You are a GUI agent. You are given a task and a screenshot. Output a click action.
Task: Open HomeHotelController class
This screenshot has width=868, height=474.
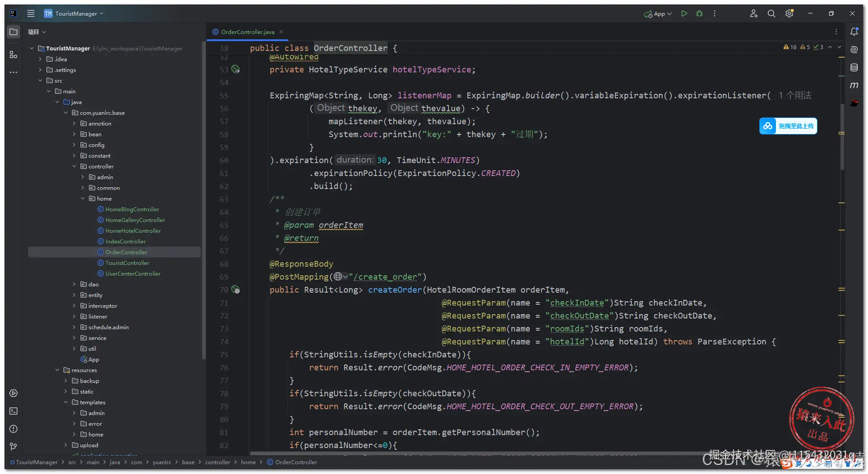click(133, 231)
